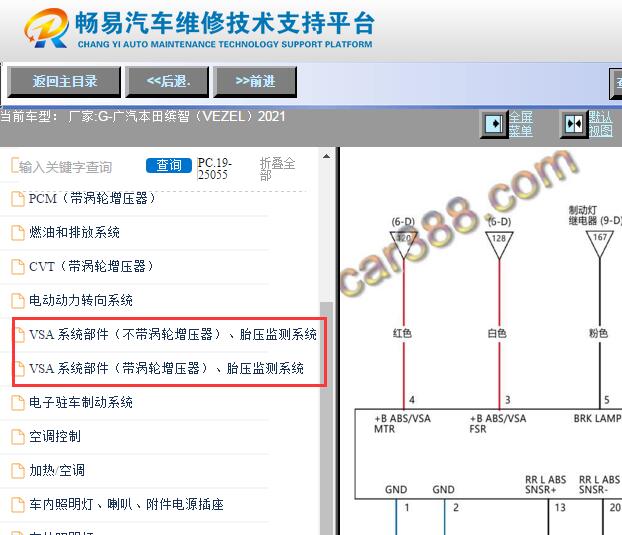Click the RR L ABS SNSR+ label
This screenshot has height=535, width=622.
545,485
